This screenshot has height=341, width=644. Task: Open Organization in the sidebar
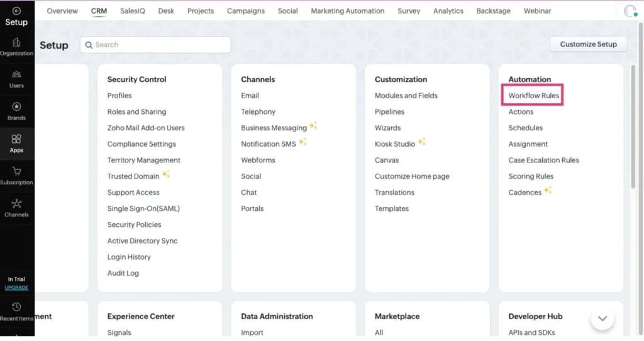[x=16, y=47]
